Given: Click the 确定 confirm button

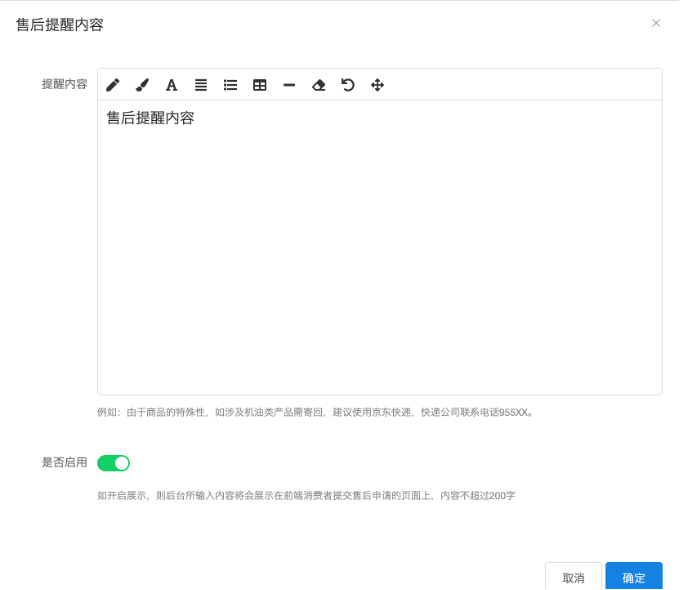Looking at the screenshot, I should (634, 577).
